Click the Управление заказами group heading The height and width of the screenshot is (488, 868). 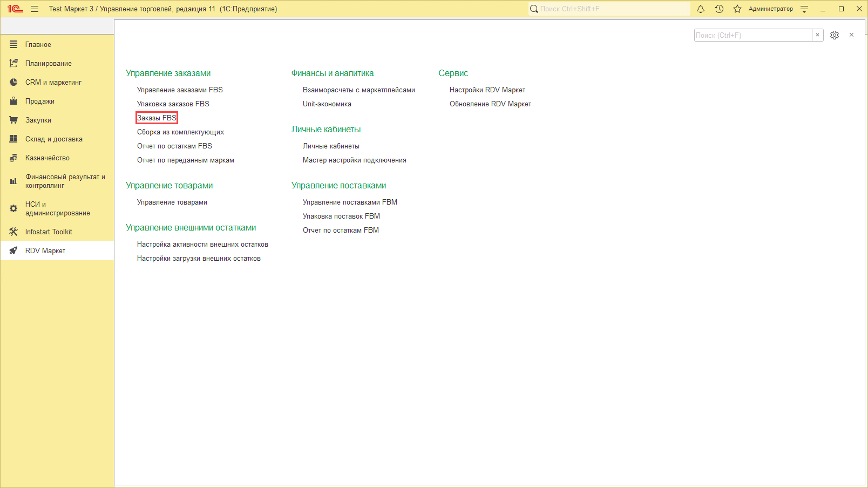[168, 73]
